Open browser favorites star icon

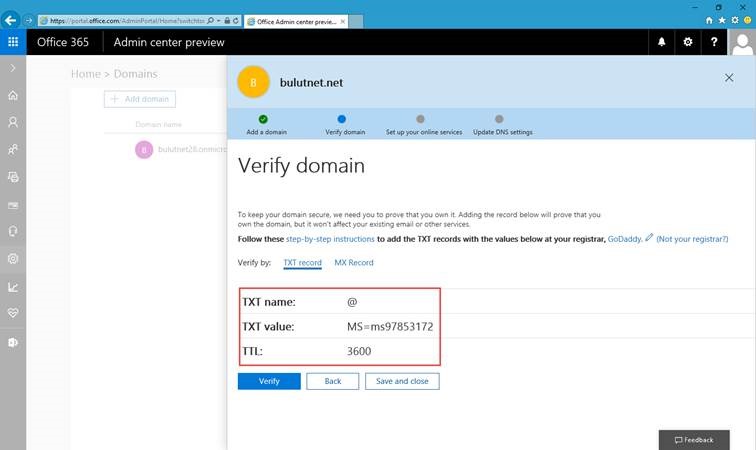tap(722, 20)
